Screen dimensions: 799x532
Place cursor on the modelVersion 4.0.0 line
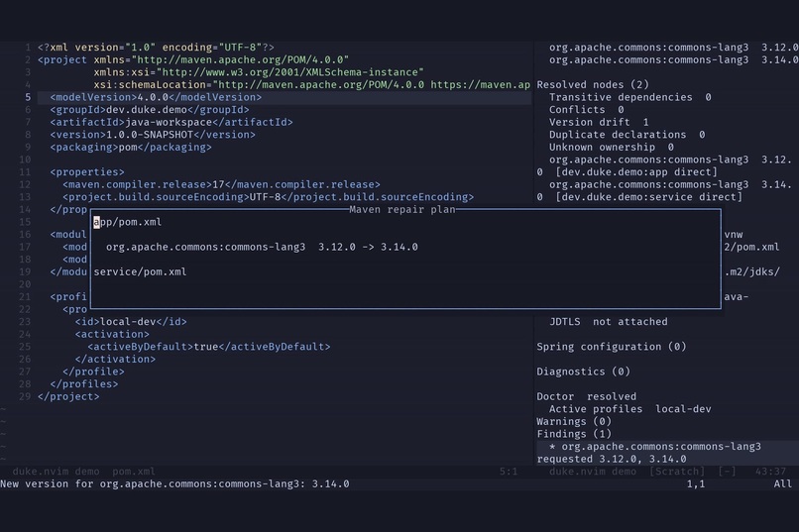156,97
